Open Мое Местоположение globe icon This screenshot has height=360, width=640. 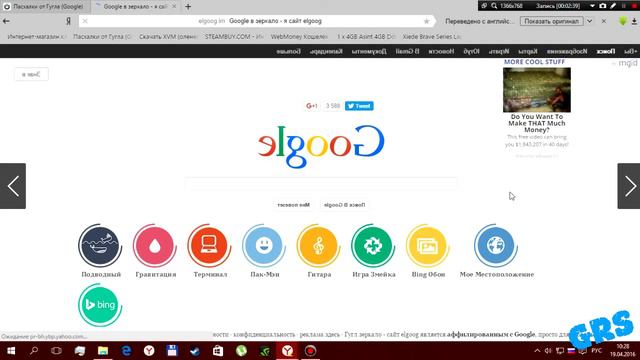tap(496, 246)
